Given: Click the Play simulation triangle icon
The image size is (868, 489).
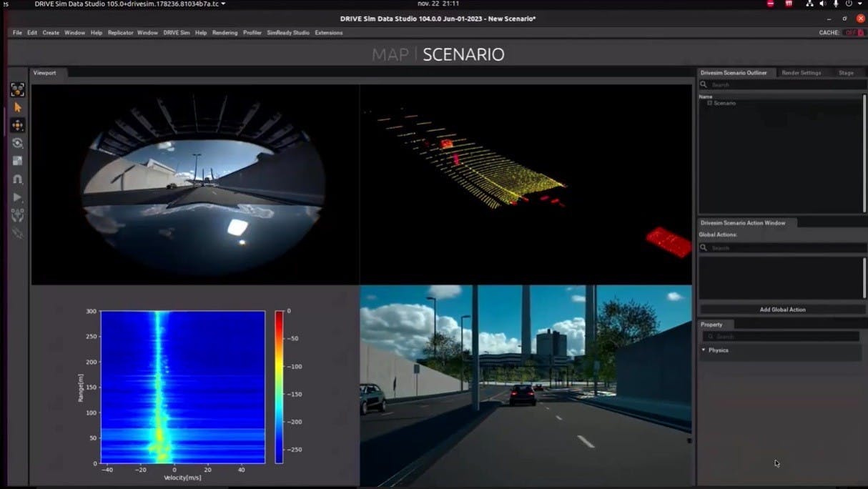Looking at the screenshot, I should click(18, 197).
